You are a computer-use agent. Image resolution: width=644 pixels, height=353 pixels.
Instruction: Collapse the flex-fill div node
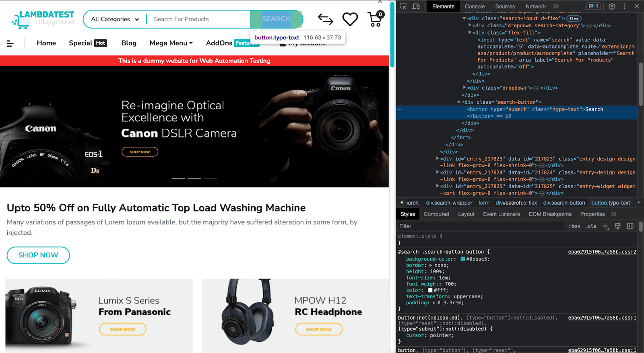[x=470, y=33]
